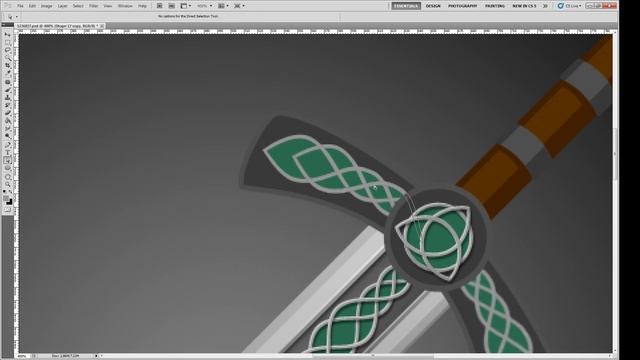Select the Lasso tool
This screenshot has width=640, height=360.
click(x=7, y=50)
